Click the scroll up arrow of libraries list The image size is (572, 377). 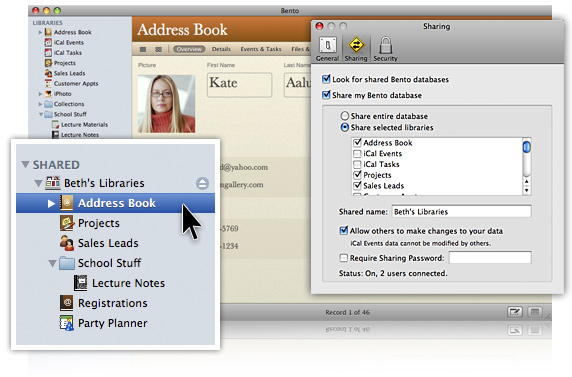(x=526, y=181)
